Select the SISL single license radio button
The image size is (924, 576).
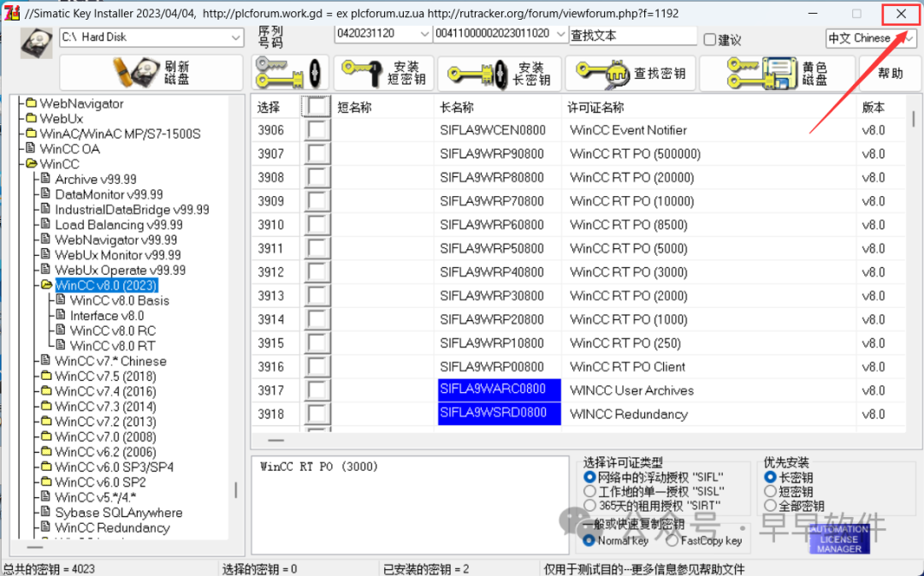tap(589, 492)
